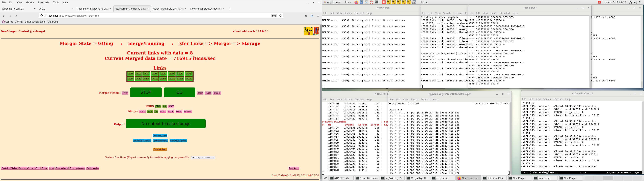Open the Firefox downloads panel
Screen dimensions: 644x181
point(312,16)
